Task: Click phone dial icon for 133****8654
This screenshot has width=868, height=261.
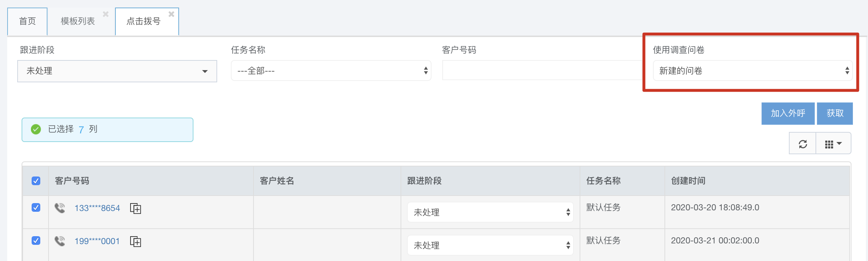Action: tap(60, 208)
